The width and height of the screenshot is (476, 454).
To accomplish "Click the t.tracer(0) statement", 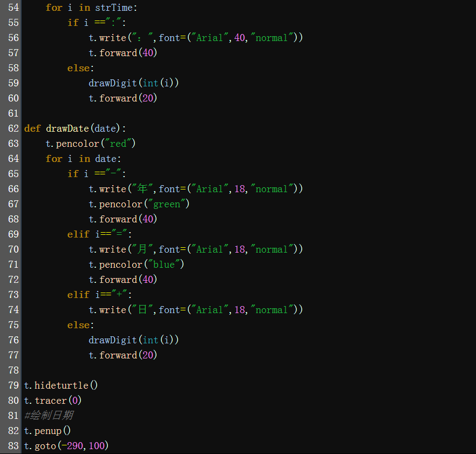I will pos(53,401).
